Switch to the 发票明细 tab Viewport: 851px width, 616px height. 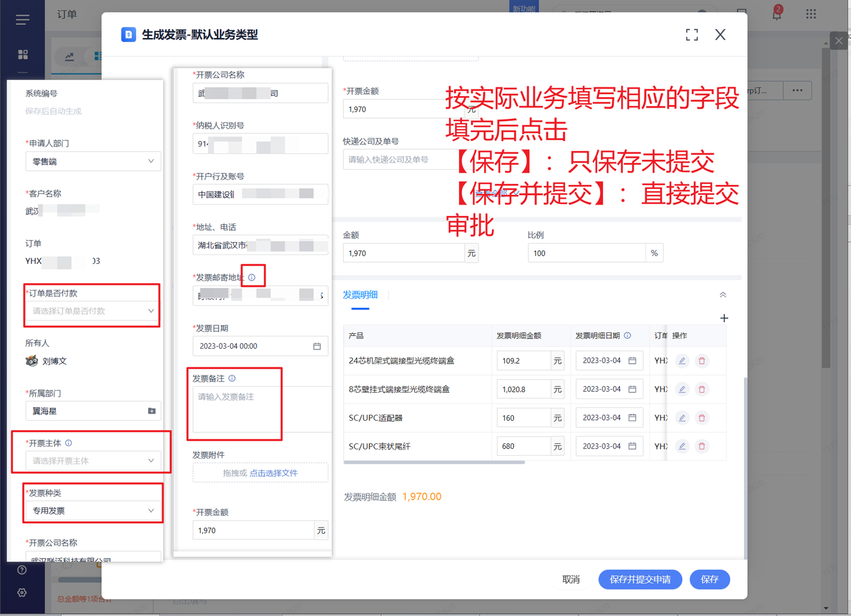pyautogui.click(x=360, y=295)
